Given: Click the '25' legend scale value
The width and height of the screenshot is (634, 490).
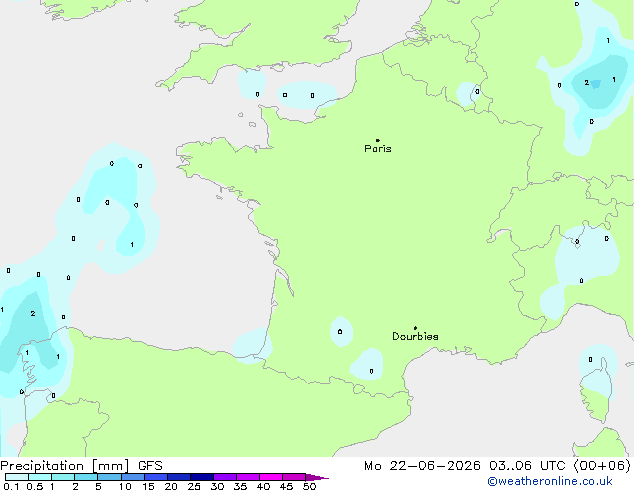Looking at the screenshot, I should coord(194,486).
